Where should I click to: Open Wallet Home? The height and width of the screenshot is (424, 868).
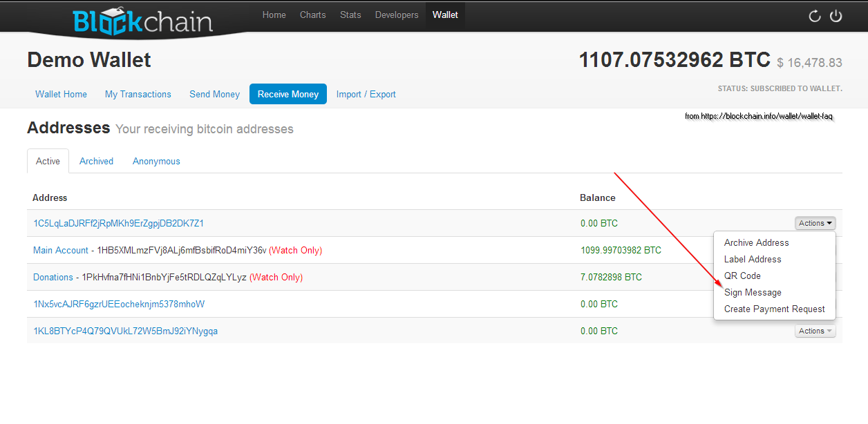coord(62,94)
